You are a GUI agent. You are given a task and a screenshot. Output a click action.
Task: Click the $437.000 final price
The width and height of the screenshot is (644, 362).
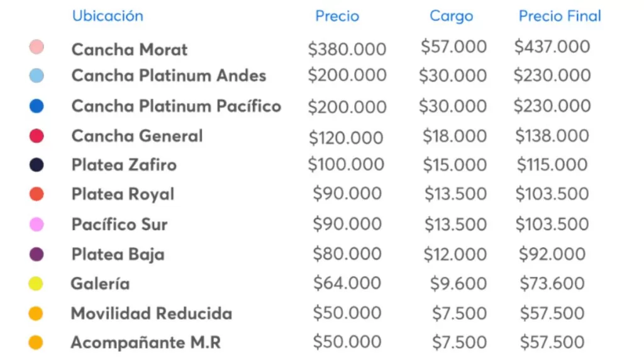point(552,47)
